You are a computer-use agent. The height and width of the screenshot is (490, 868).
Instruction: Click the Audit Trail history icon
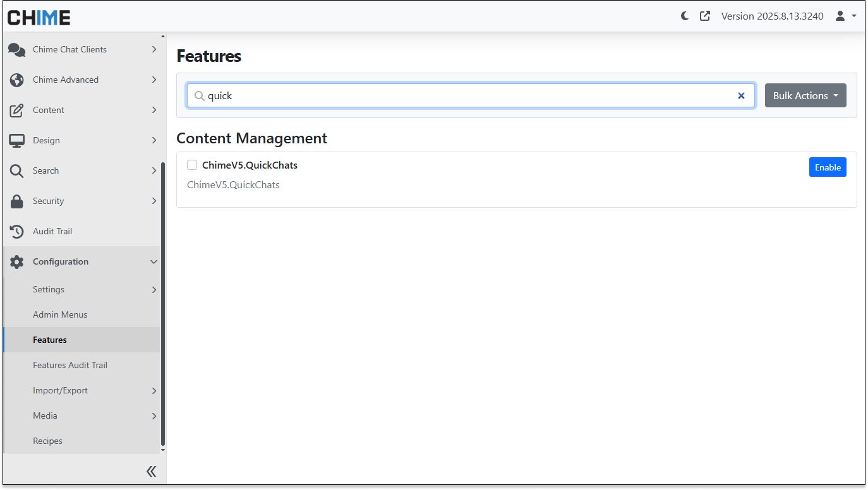(x=17, y=232)
